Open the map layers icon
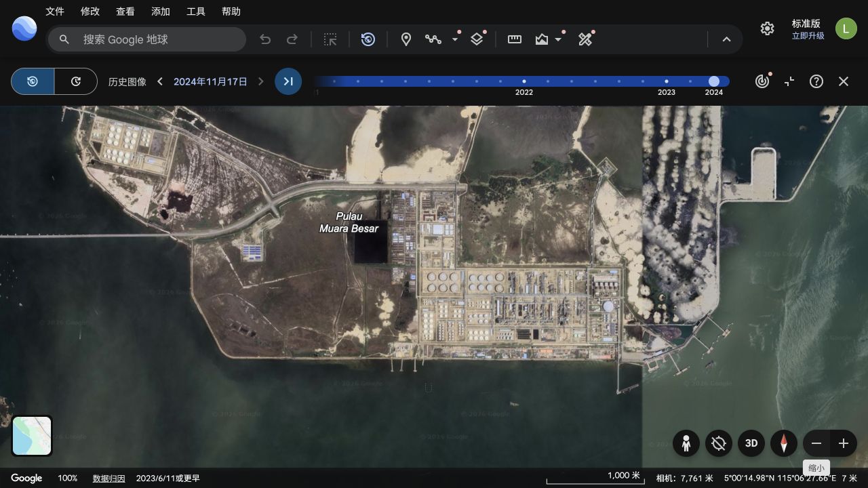The height and width of the screenshot is (488, 868). pos(477,39)
